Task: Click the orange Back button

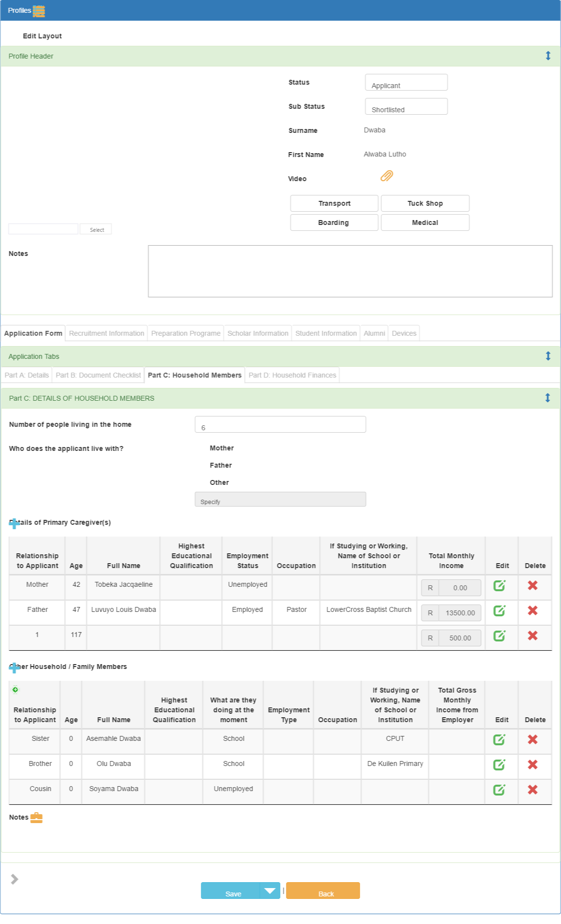Action: click(x=323, y=891)
